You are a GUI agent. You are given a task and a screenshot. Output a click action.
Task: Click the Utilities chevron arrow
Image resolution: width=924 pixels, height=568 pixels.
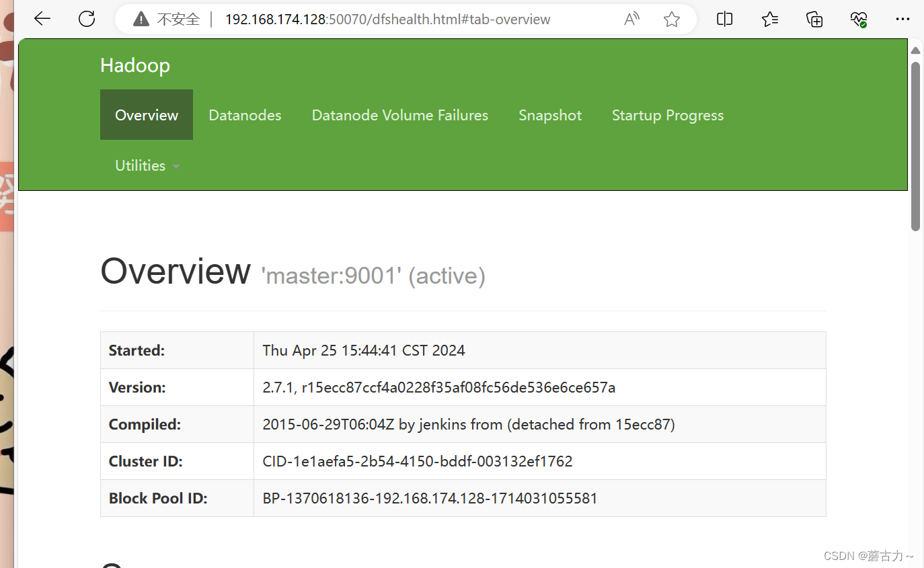(x=176, y=165)
